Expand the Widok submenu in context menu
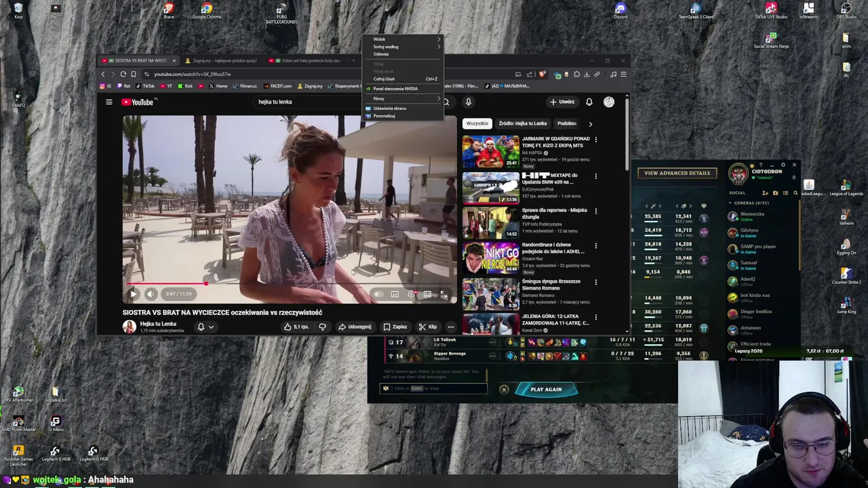This screenshot has width=868, height=488. point(403,39)
